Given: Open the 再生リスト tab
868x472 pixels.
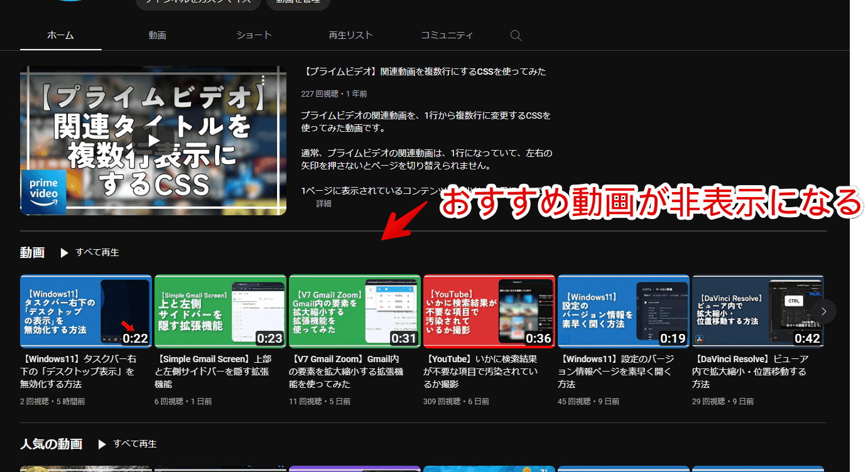Looking at the screenshot, I should [350, 35].
